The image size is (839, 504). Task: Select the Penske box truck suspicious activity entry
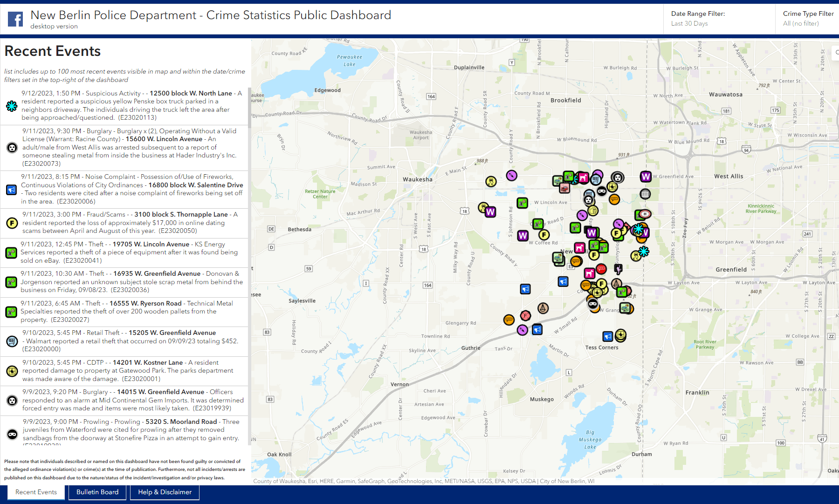point(131,105)
